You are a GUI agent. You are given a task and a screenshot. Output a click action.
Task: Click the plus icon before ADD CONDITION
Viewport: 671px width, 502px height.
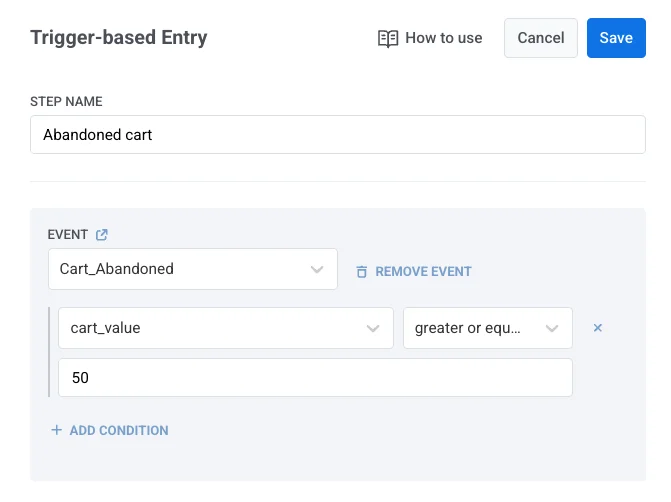(56, 430)
